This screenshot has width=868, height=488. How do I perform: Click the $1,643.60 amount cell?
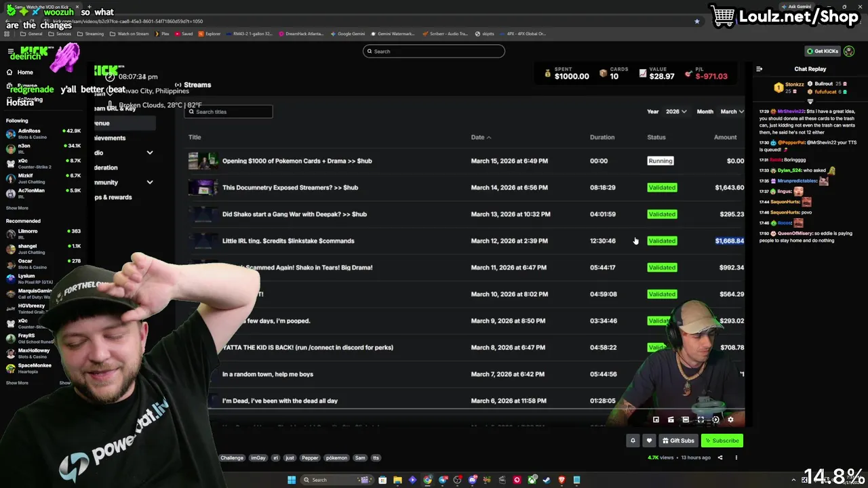coord(730,188)
